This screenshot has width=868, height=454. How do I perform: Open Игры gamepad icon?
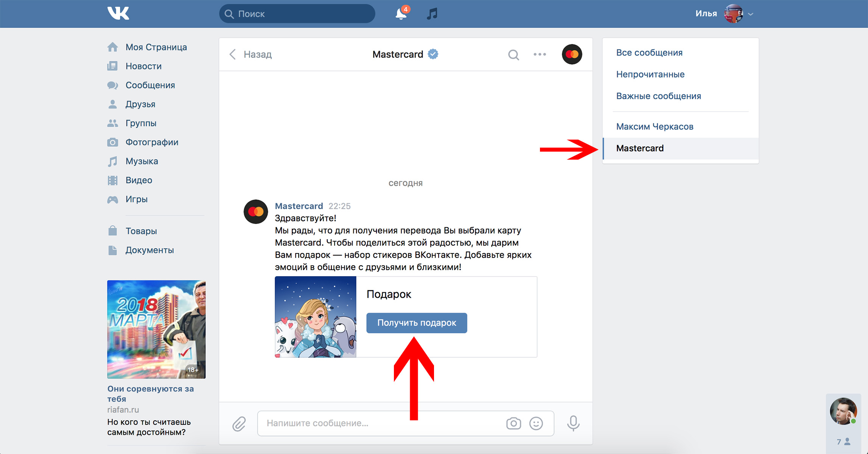coord(112,199)
